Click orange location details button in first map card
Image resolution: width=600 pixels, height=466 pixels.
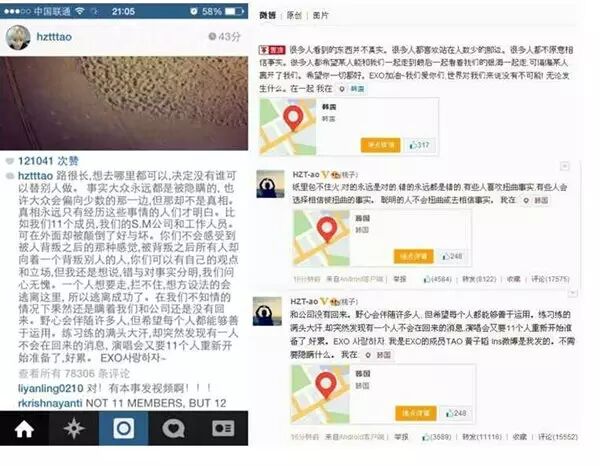pos(380,145)
